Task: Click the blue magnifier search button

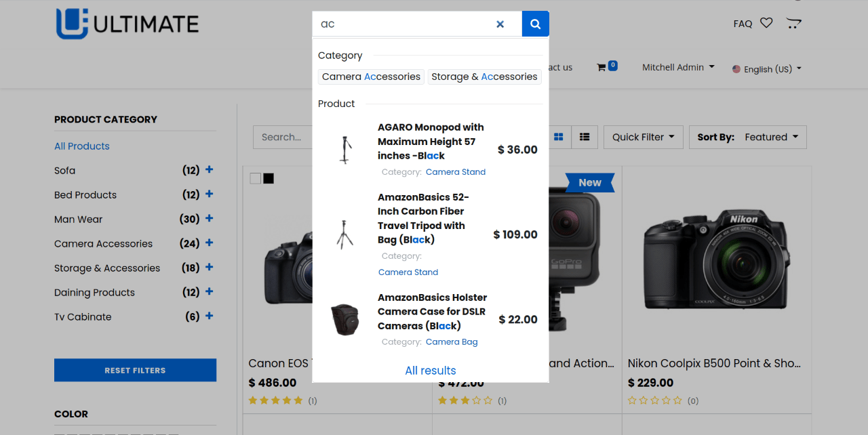Action: 536,24
